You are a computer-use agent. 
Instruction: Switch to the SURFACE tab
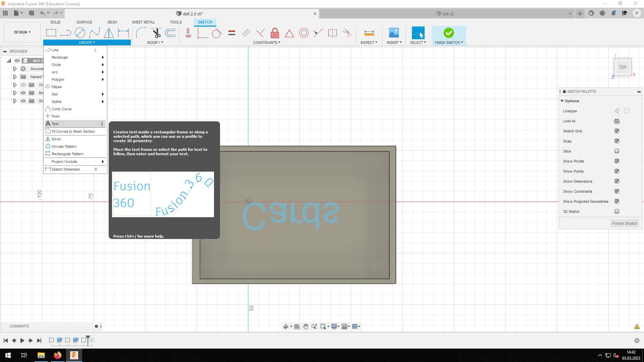tap(84, 22)
